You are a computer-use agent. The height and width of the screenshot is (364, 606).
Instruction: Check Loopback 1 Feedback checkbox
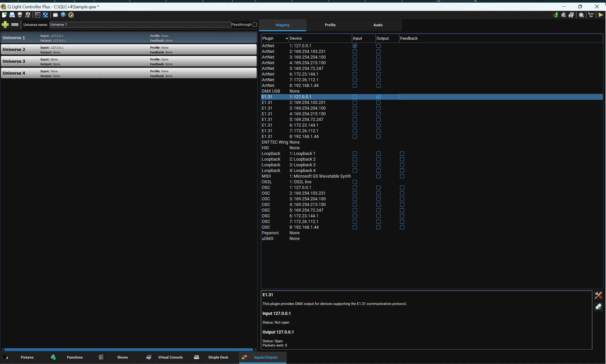[402, 154]
